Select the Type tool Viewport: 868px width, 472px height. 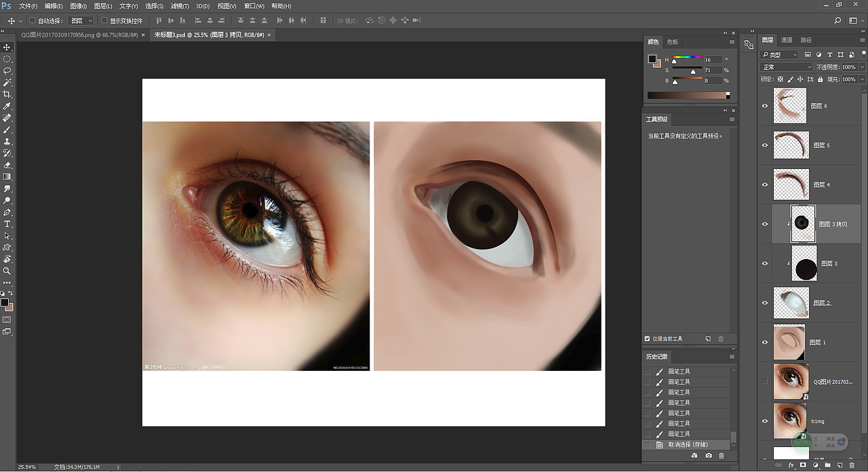[7, 224]
